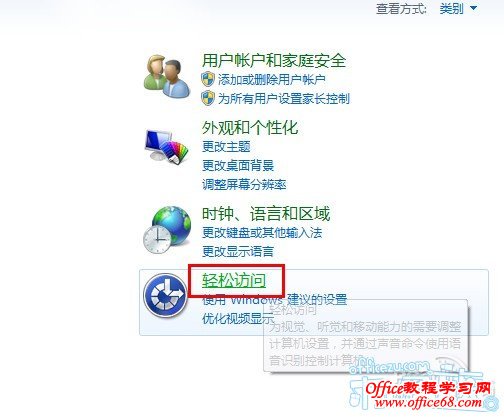Select the 更改桌面背景 link
Viewport: 504px width, 417px height.
[238, 165]
